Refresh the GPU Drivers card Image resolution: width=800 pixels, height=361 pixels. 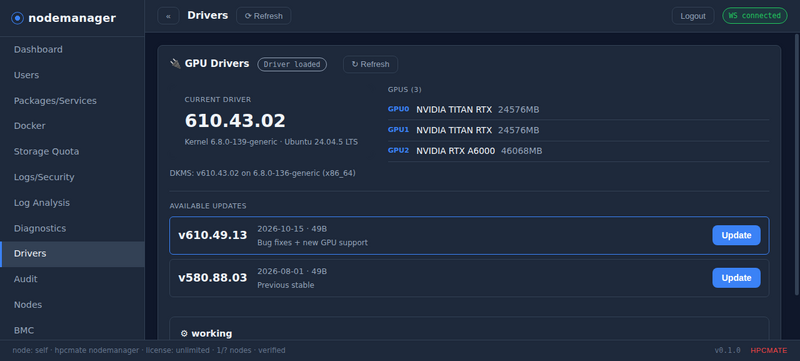(x=370, y=64)
